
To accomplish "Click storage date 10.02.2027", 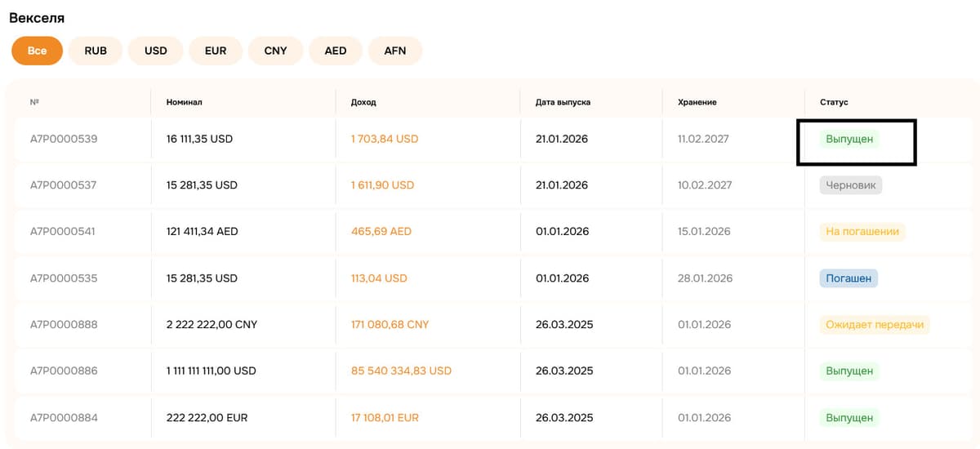I will [705, 185].
